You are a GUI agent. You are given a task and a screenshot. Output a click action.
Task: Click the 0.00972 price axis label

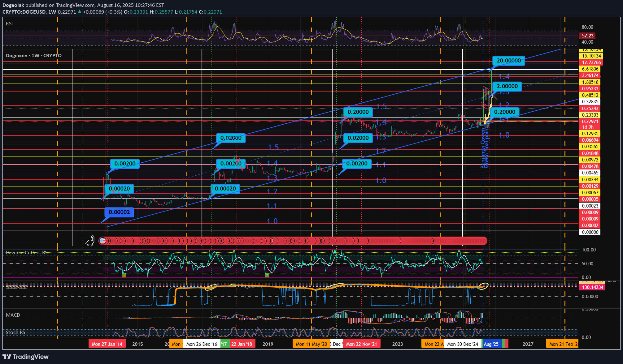pyautogui.click(x=590, y=160)
